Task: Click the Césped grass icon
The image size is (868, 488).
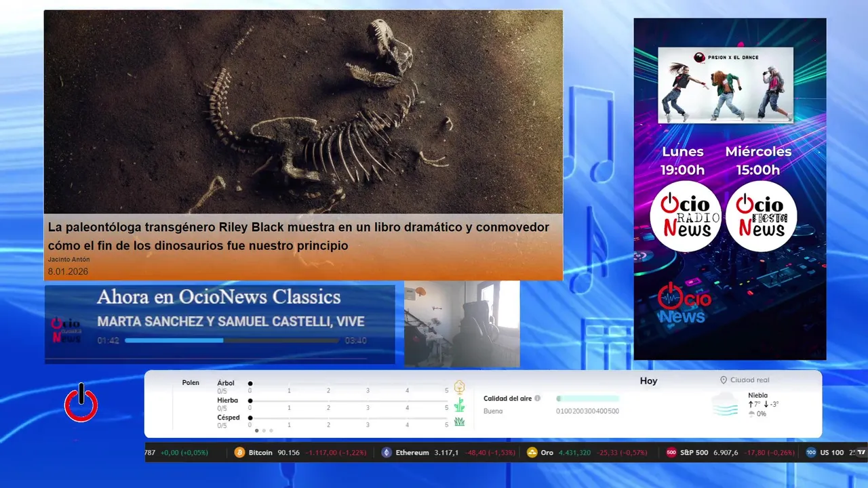Action: pos(459,422)
